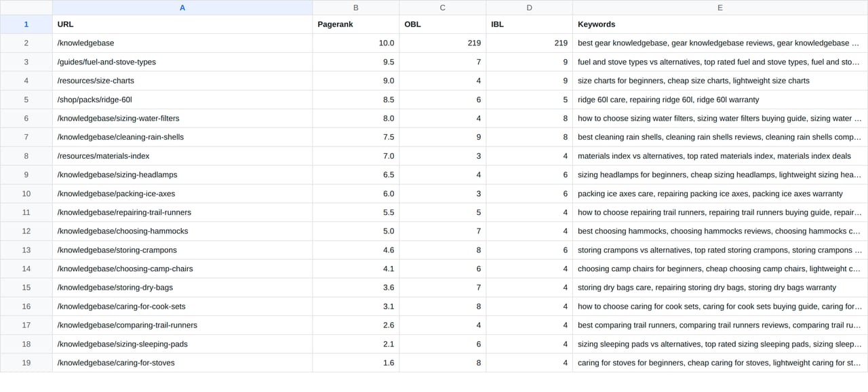Select row 1 header

tap(26, 24)
